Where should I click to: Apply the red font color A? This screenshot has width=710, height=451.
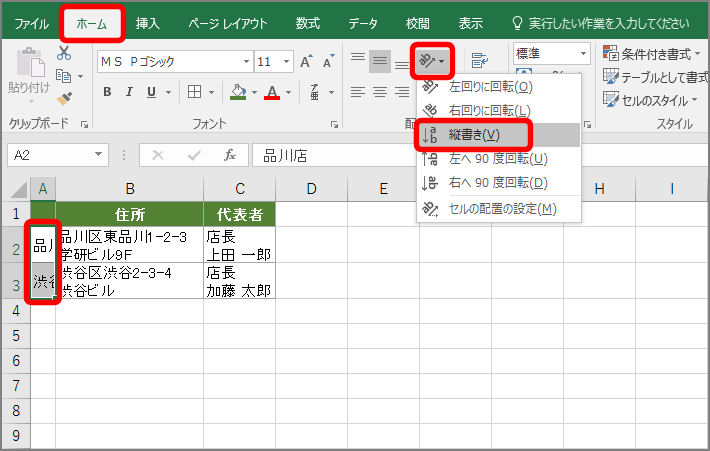click(x=272, y=92)
